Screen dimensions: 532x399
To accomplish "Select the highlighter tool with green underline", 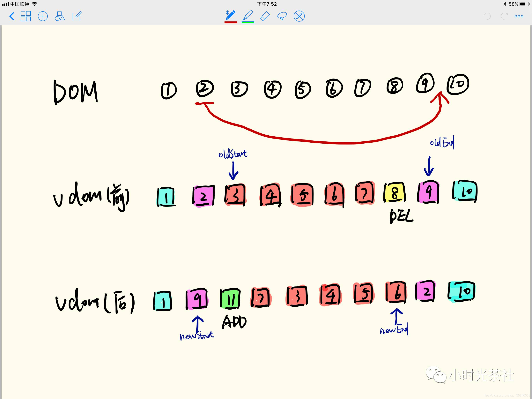I will click(248, 15).
